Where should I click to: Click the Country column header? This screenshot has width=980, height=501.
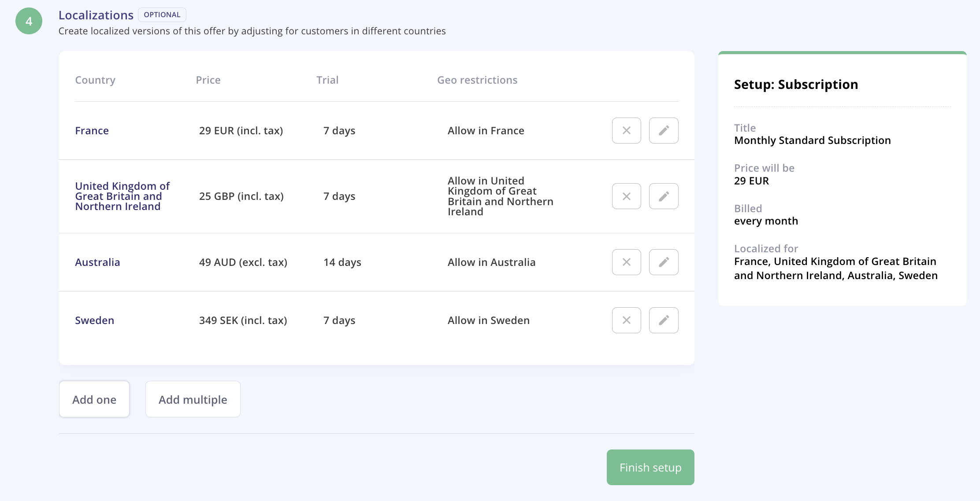[x=95, y=80]
